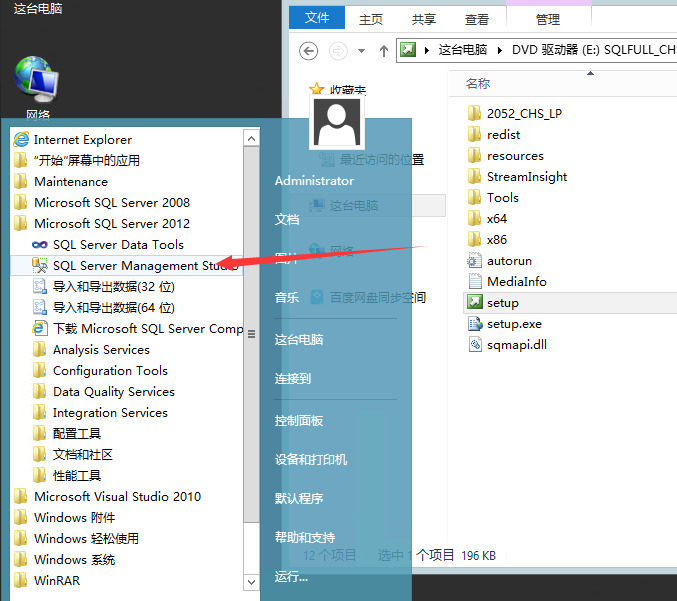Click the programs list scroll down arrow
Image resolution: width=677 pixels, height=601 pixels.
[251, 582]
